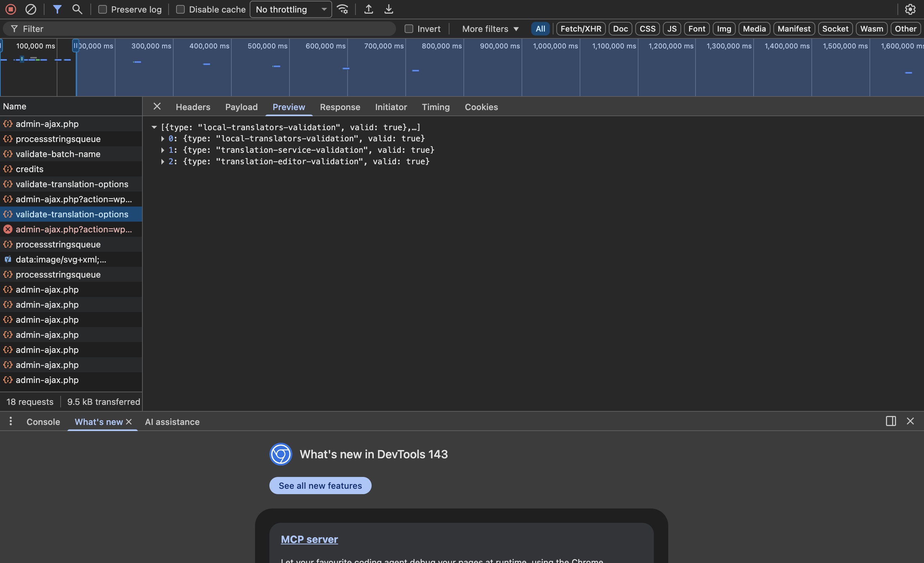Stop recording network log
This screenshot has width=924, height=563.
point(11,9)
